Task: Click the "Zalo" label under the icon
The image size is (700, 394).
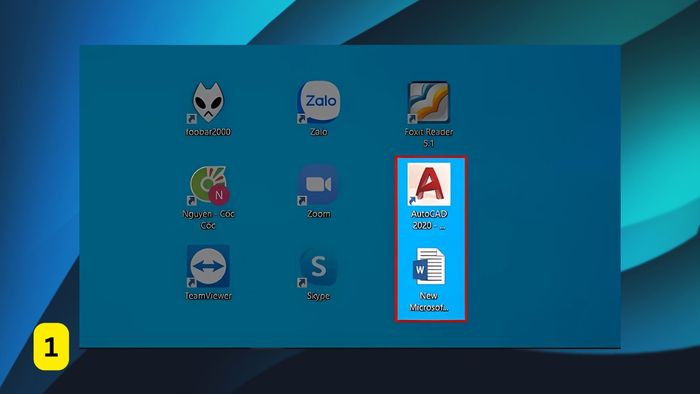Action: [x=319, y=132]
